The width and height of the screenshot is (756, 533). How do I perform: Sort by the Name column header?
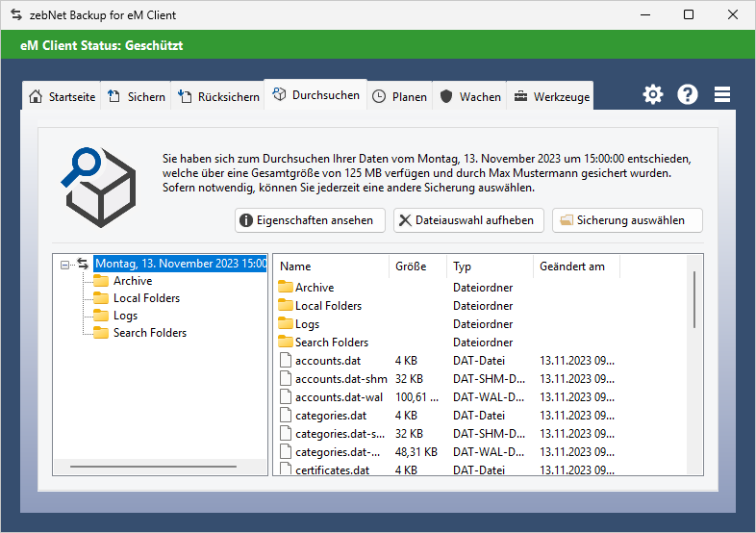click(332, 266)
